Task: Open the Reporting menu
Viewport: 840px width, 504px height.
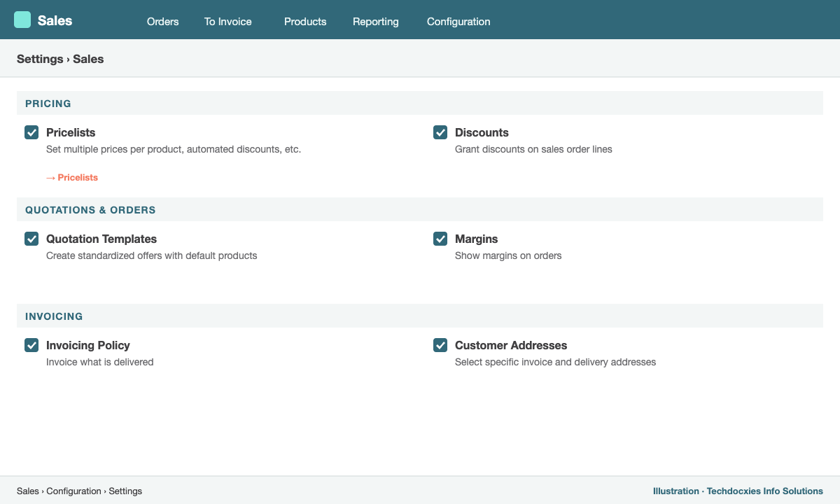Action: click(376, 22)
